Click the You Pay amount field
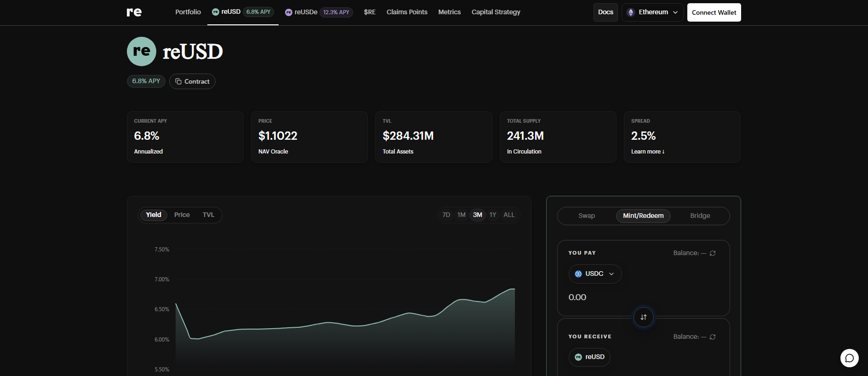 click(x=643, y=297)
